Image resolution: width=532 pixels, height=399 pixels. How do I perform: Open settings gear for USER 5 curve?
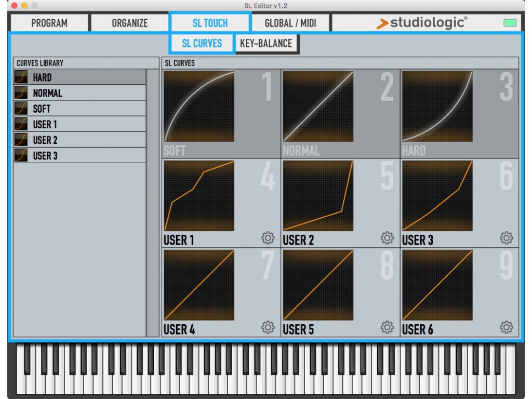point(387,327)
